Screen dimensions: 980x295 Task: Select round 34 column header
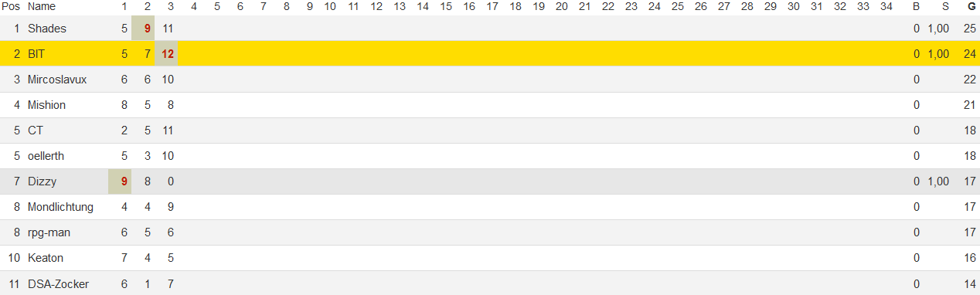click(x=886, y=6)
